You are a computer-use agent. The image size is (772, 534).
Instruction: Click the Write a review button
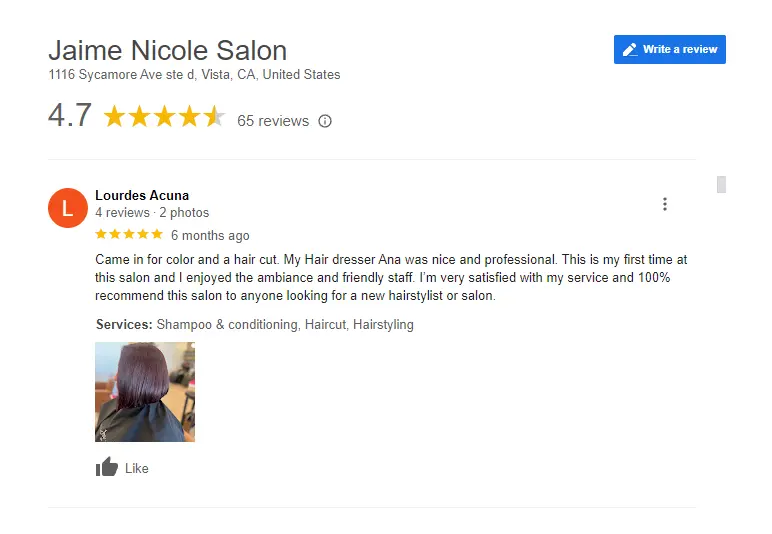669,49
